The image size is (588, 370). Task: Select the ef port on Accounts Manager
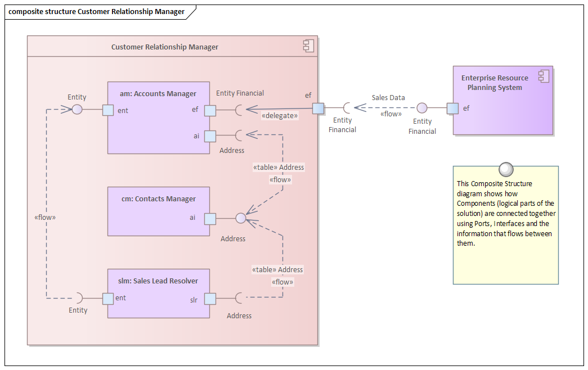[x=210, y=110]
